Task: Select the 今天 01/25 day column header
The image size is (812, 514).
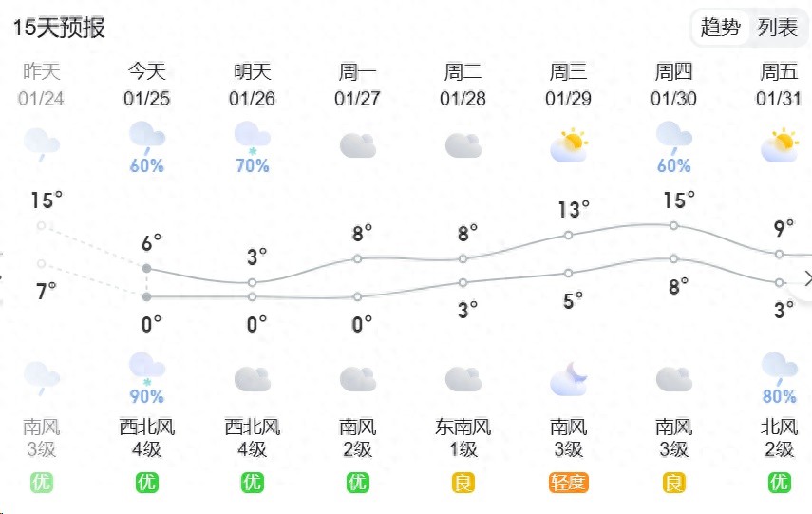Action: (146, 85)
